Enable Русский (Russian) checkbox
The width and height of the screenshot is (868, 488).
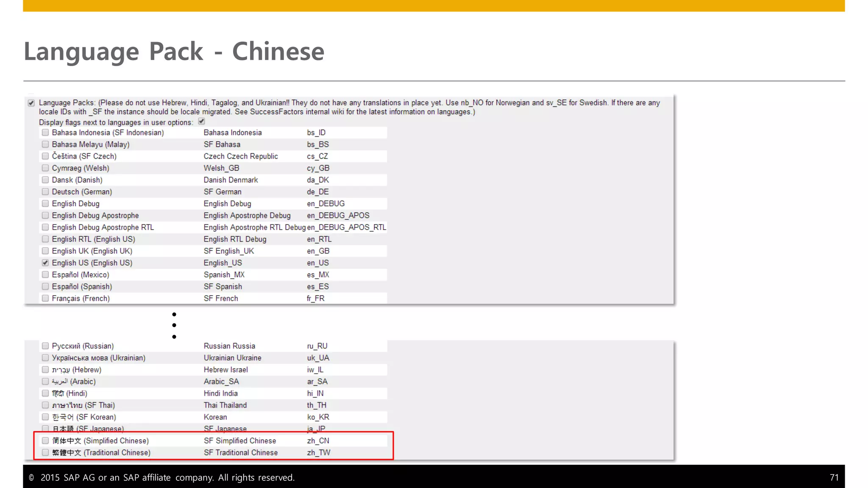[x=45, y=346]
